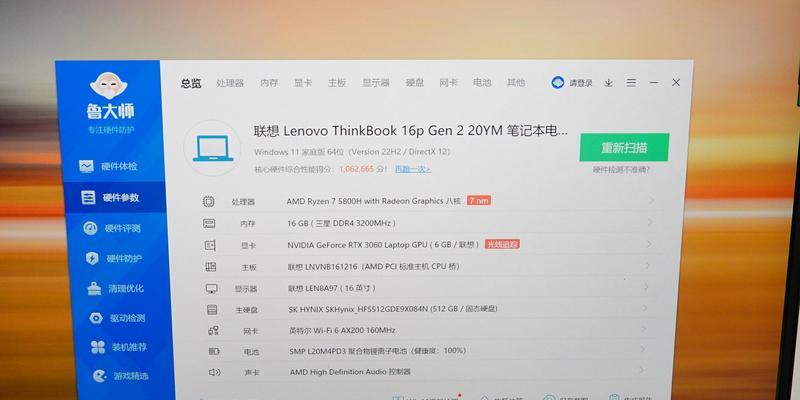Image resolution: width=800 pixels, height=400 pixels.
Task: Switch to the 处理器 tab
Action: 230,83
